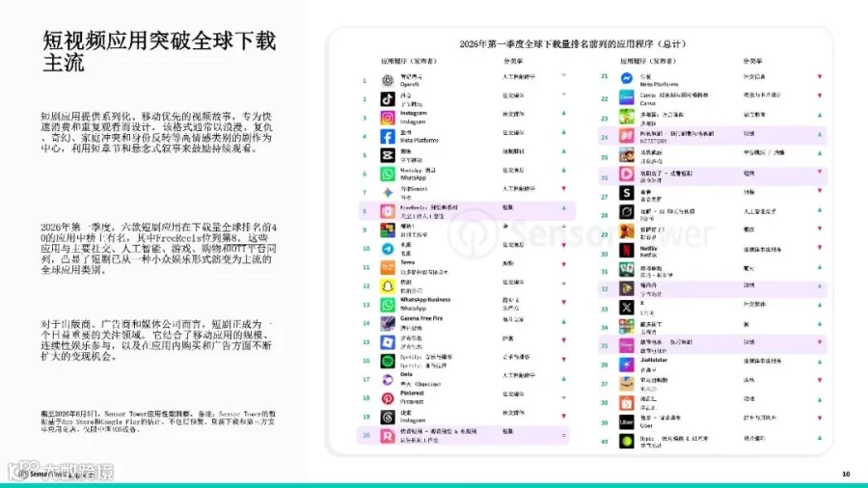868x488 pixels.
Task: Open the Threads icon in rank 19
Action: click(388, 418)
